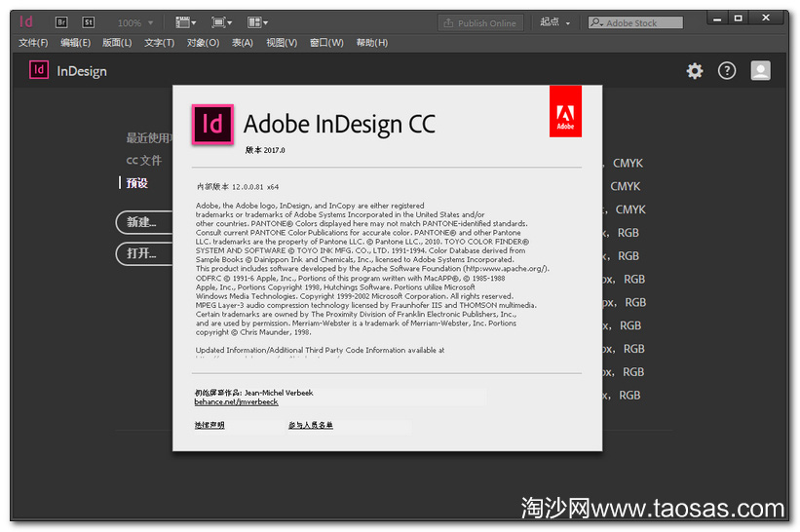Viewport: 800px width, 532px height.
Task: Click the build text 内部版本 12.0.0.81 x64
Action: [x=238, y=187]
